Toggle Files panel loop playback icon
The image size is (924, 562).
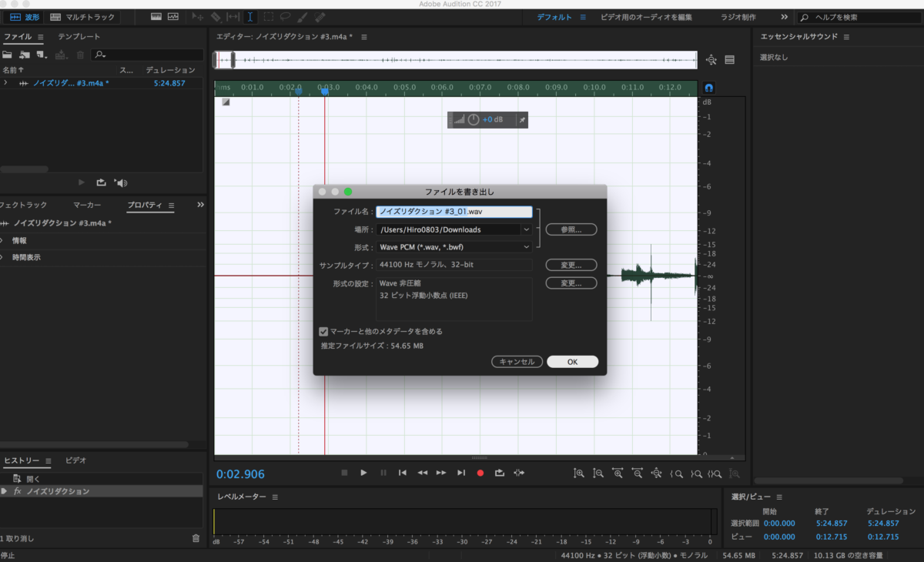[x=101, y=182]
